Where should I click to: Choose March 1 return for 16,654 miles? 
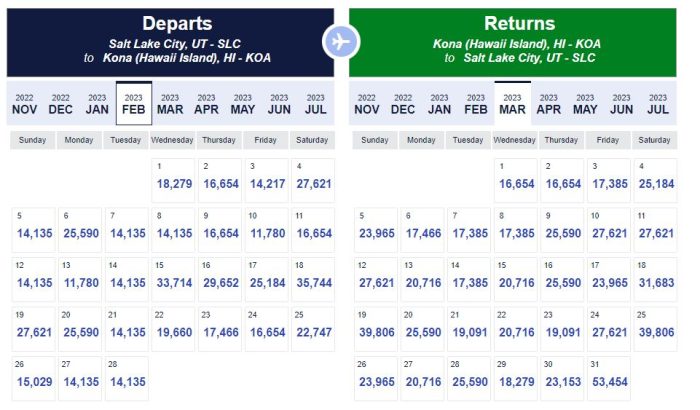click(x=518, y=179)
